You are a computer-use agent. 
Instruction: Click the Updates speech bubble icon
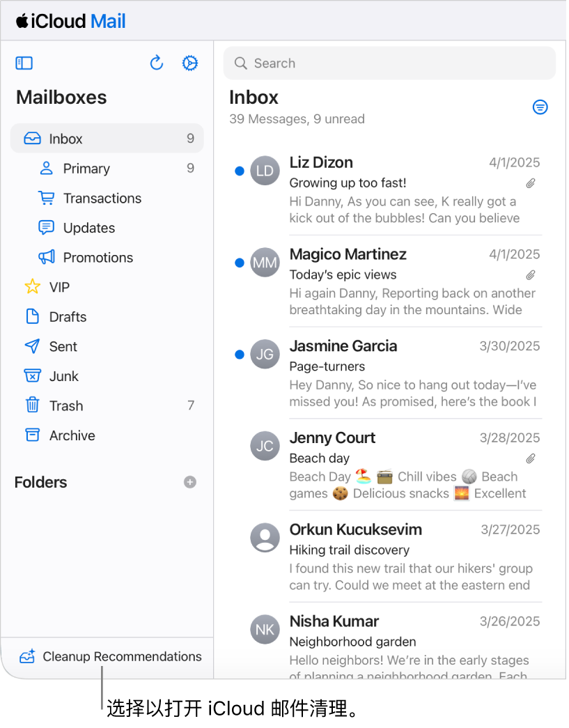[47, 228]
